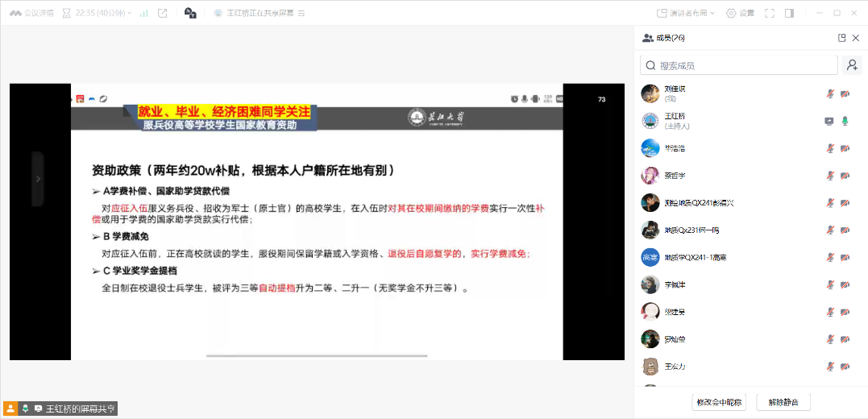868x419 pixels.
Task: Click the 解除静音 unmute button
Action: (x=783, y=402)
